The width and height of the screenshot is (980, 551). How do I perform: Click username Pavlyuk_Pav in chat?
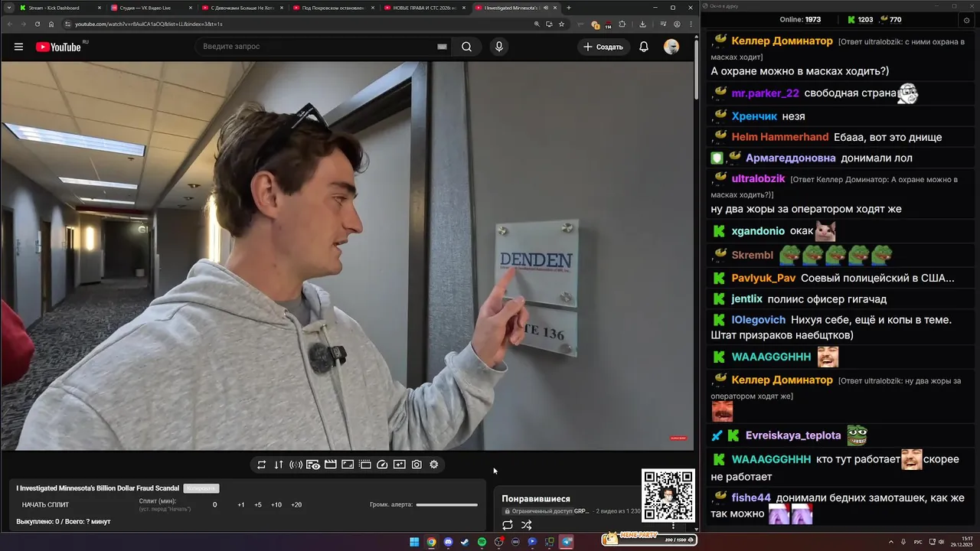click(x=763, y=279)
